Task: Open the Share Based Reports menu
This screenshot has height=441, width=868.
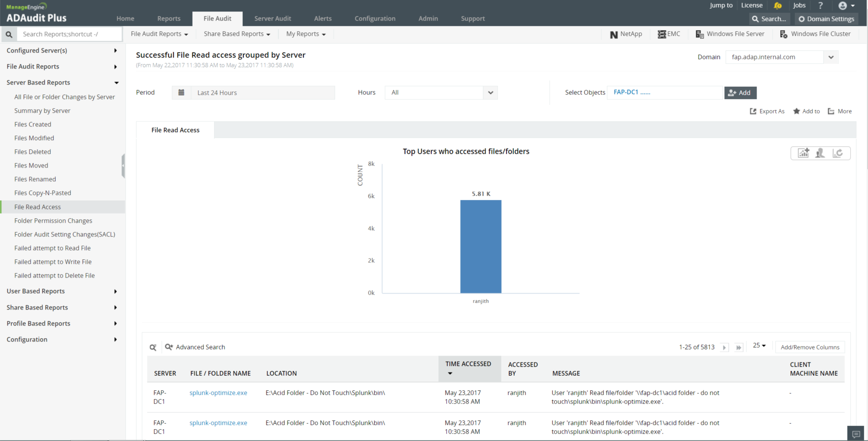Action: [x=237, y=34]
